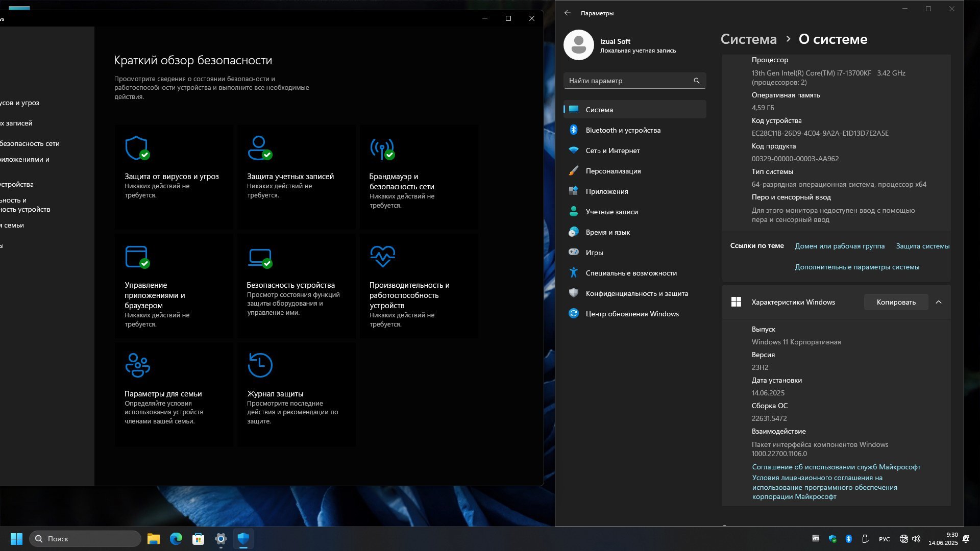Click the back arrow in Параметры window
Image resolution: width=980 pixels, height=551 pixels.
(568, 13)
